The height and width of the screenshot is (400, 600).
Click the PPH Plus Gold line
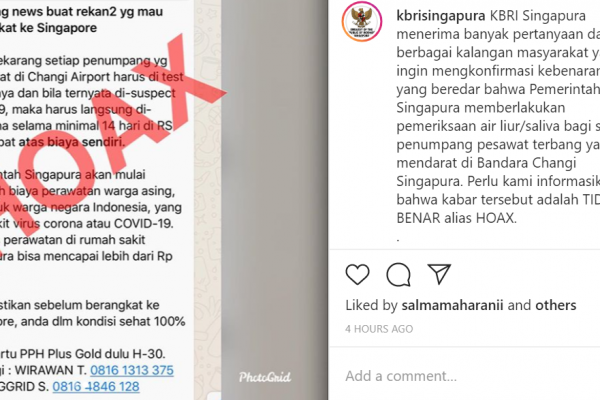pyautogui.click(x=83, y=353)
